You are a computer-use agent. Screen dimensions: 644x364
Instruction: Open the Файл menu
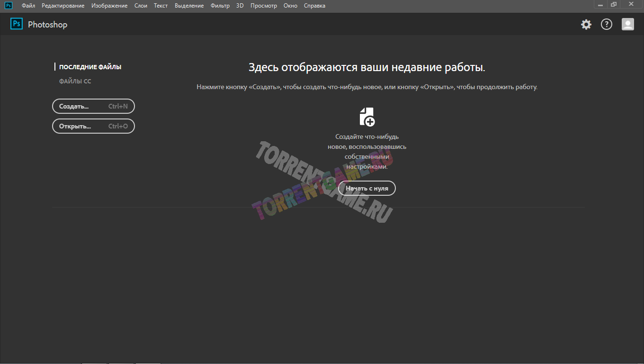(28, 5)
